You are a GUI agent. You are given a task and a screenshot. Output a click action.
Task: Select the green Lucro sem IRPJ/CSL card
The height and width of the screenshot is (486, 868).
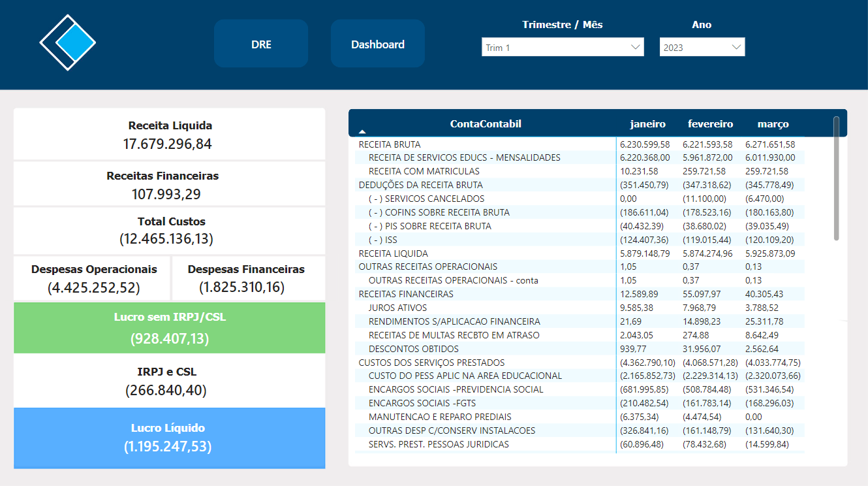[x=170, y=327]
